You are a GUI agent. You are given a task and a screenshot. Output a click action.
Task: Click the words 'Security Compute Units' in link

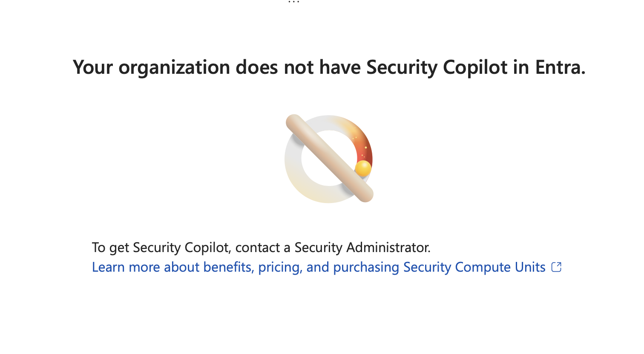click(x=474, y=267)
